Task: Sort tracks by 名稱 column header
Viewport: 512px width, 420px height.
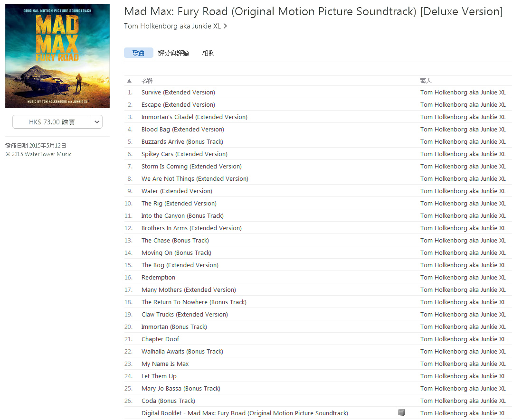Action: pos(147,81)
